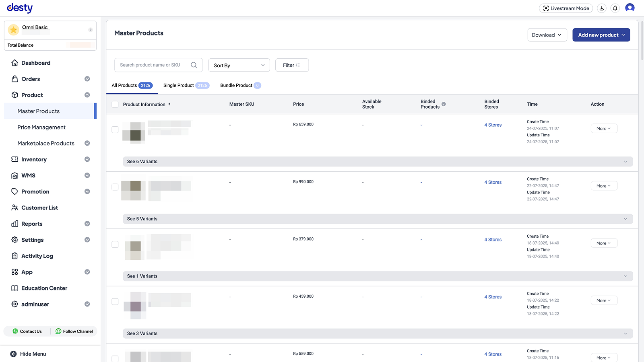Switch to the Single Product tab
Image resolution: width=644 pixels, height=362 pixels.
178,85
